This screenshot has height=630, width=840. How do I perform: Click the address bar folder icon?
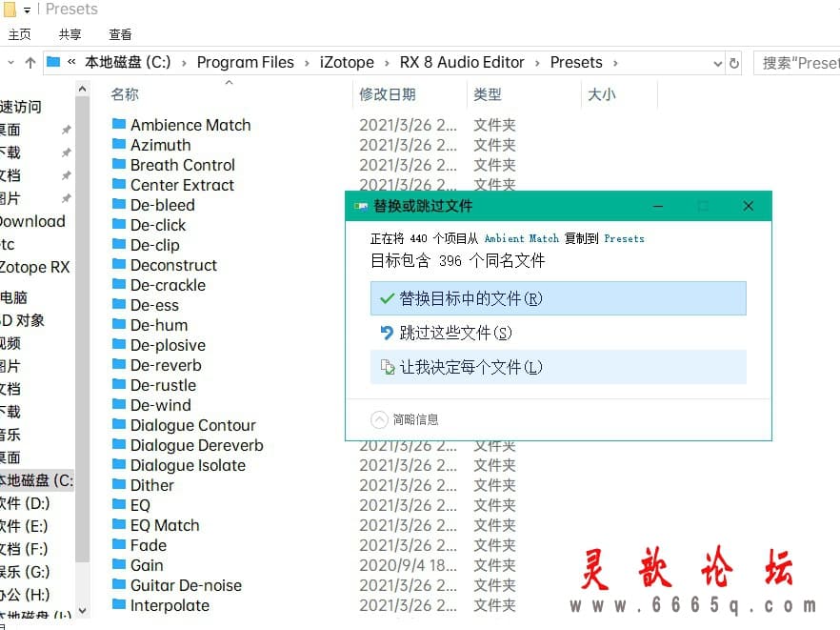point(53,62)
